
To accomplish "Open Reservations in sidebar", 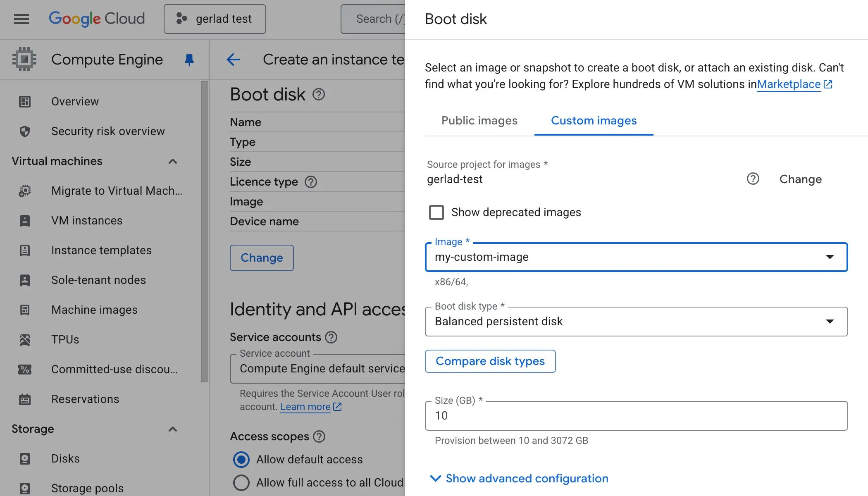I will point(85,399).
